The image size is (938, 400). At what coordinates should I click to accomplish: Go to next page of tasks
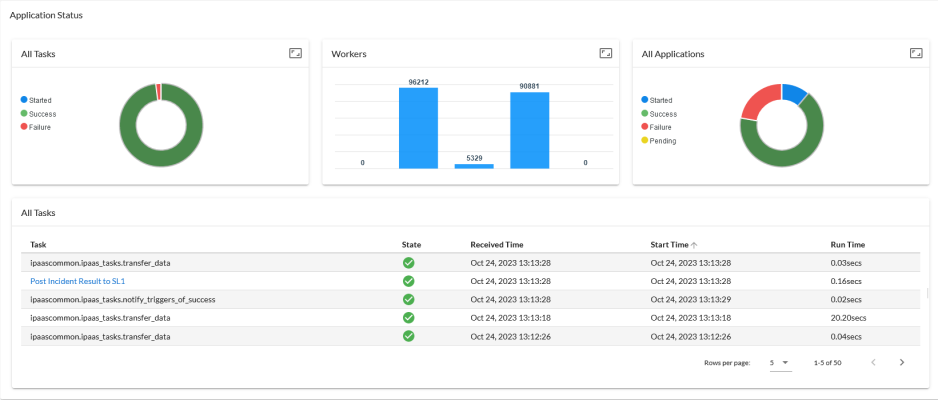click(x=901, y=362)
